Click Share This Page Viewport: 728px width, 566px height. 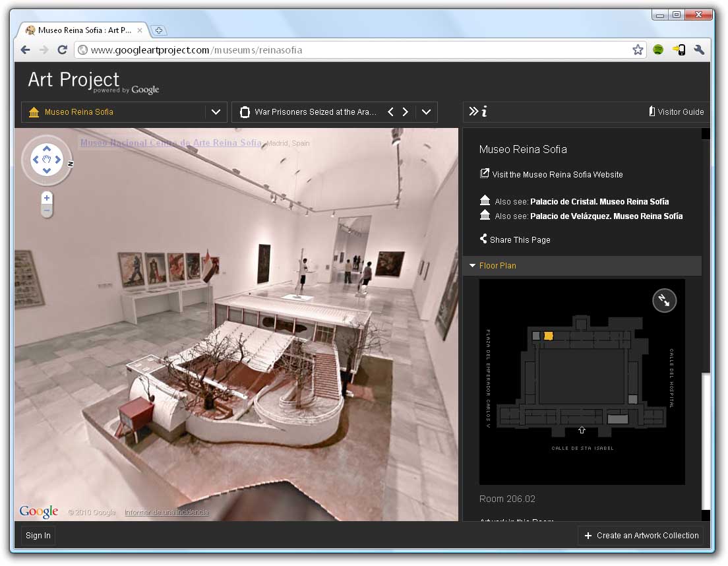tap(515, 239)
